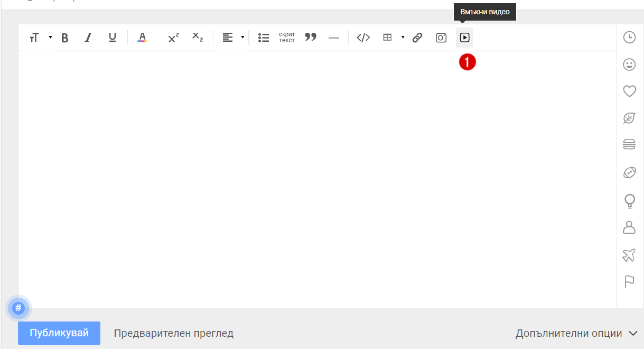Open the text color picker

click(142, 38)
